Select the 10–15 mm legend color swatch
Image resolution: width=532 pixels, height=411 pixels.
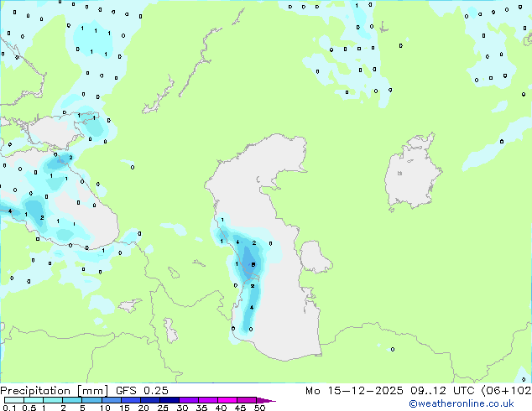click(111, 400)
